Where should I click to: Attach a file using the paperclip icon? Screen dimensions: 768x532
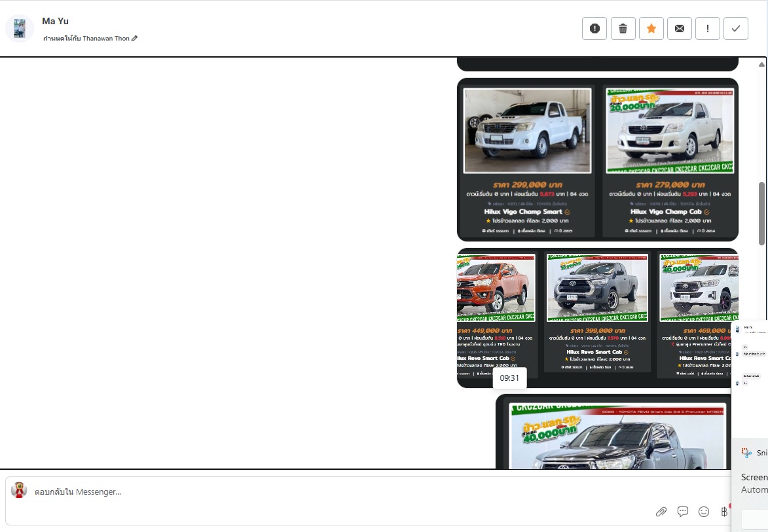661,512
